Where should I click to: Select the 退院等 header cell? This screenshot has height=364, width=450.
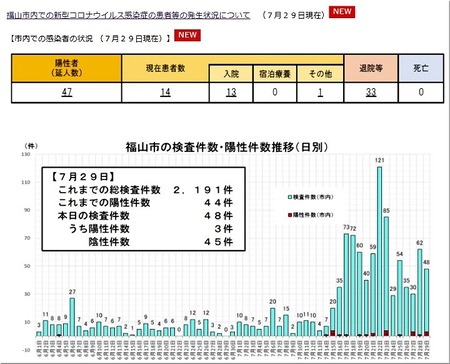[x=371, y=68]
